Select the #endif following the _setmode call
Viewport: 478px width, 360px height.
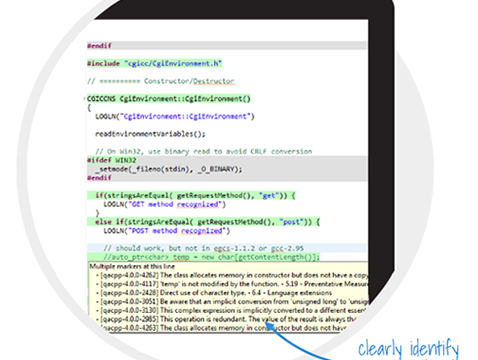[99, 178]
